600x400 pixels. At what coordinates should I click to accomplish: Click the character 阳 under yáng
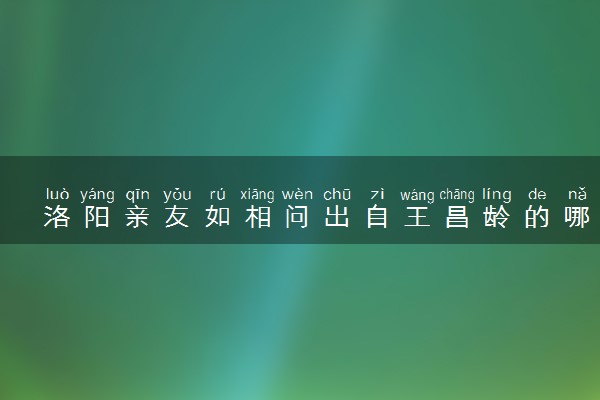click(97, 217)
